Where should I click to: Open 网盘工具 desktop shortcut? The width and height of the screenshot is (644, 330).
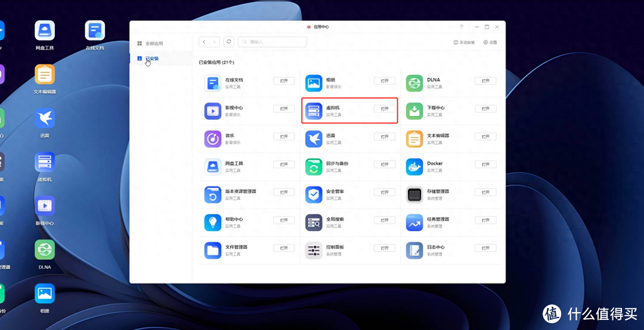(45, 35)
